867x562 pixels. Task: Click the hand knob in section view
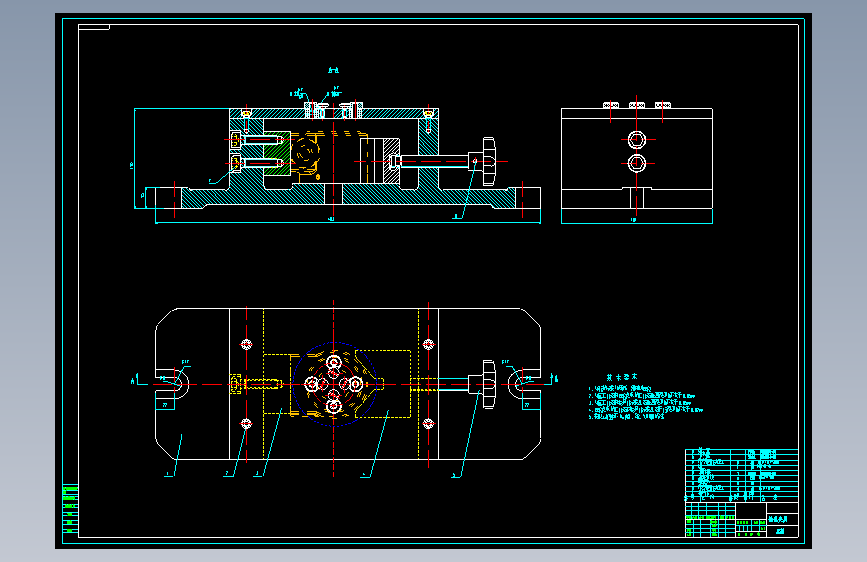coord(489,162)
